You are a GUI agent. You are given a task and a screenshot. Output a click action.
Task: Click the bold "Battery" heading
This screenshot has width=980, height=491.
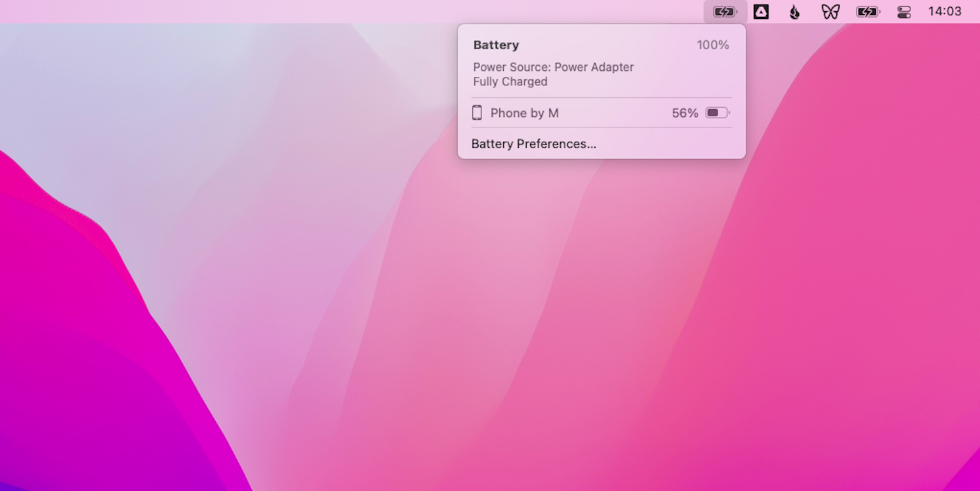pyautogui.click(x=496, y=45)
